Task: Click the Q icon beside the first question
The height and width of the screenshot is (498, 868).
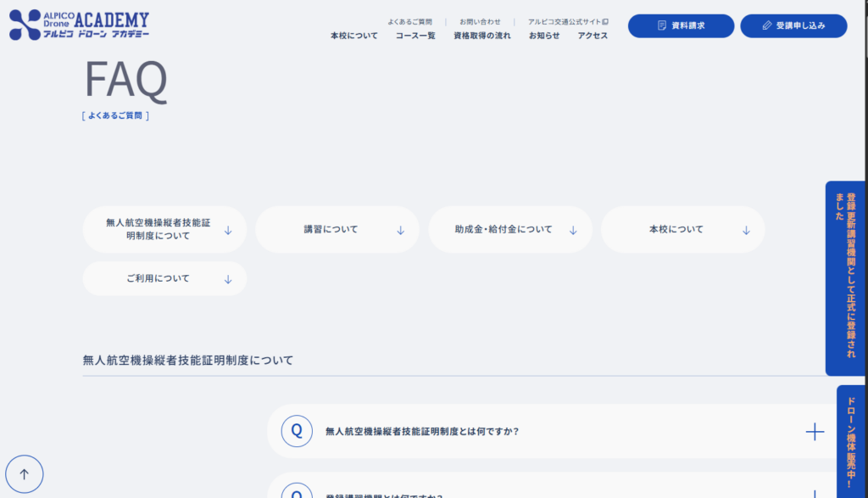Action: (296, 431)
